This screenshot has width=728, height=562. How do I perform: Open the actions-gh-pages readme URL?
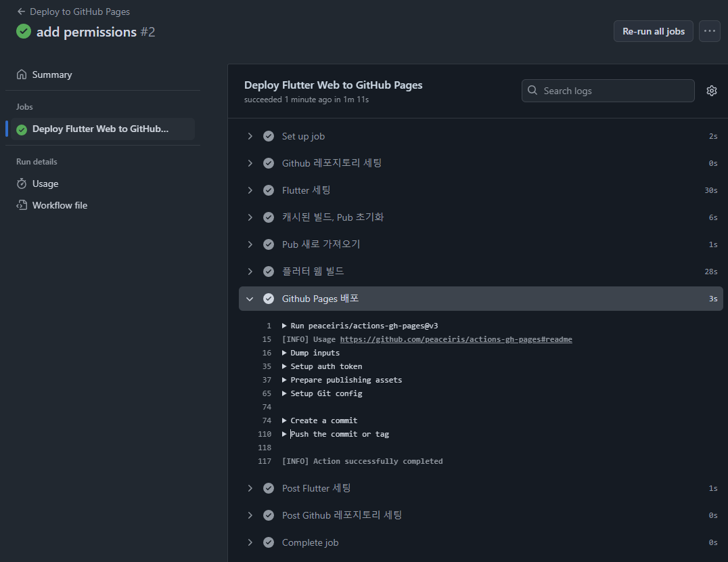[456, 339]
